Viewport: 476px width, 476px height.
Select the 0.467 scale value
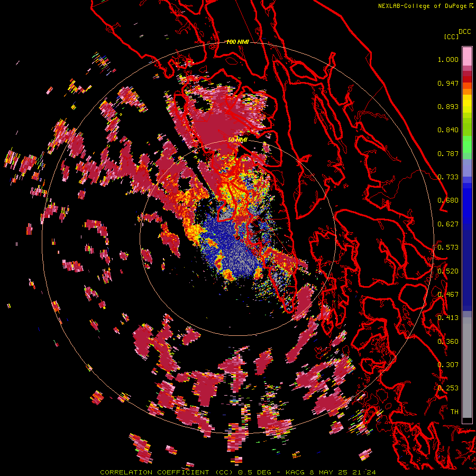tap(448, 295)
